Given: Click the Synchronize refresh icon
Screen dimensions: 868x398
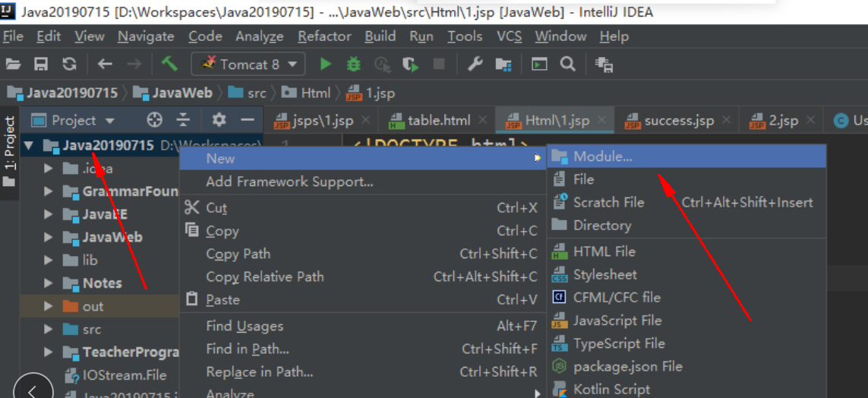Looking at the screenshot, I should click(x=69, y=65).
